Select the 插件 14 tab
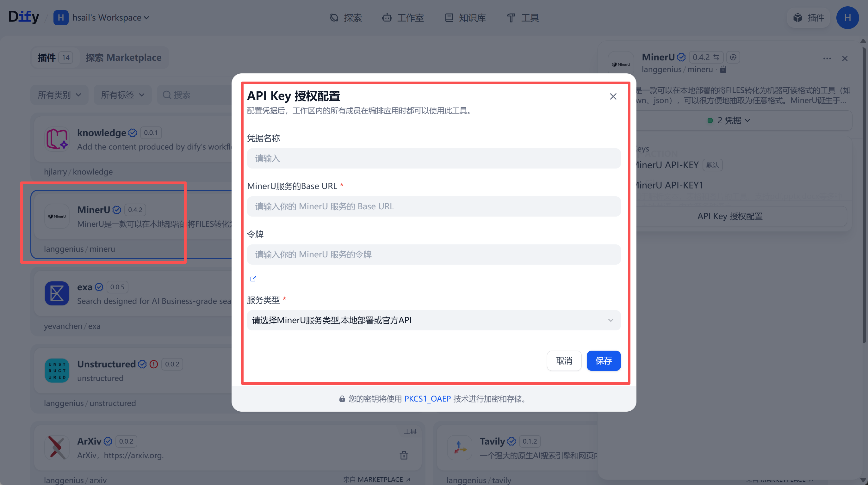868x485 pixels. coord(55,58)
